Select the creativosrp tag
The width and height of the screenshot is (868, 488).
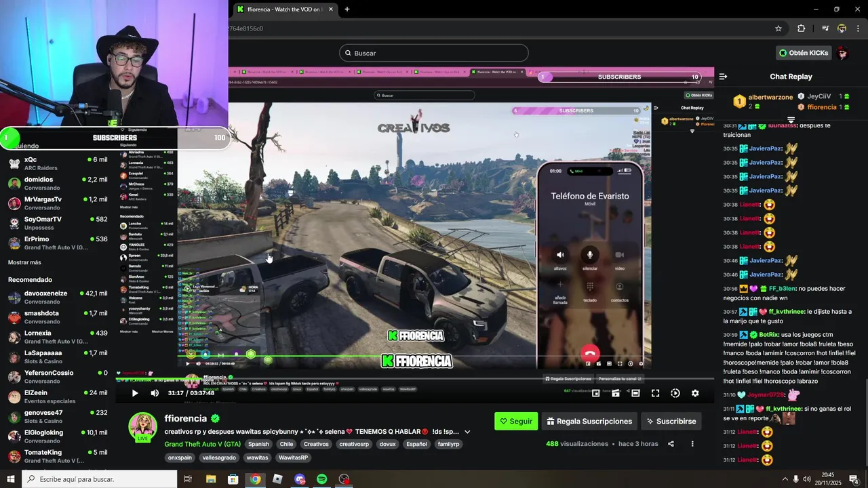pos(355,444)
